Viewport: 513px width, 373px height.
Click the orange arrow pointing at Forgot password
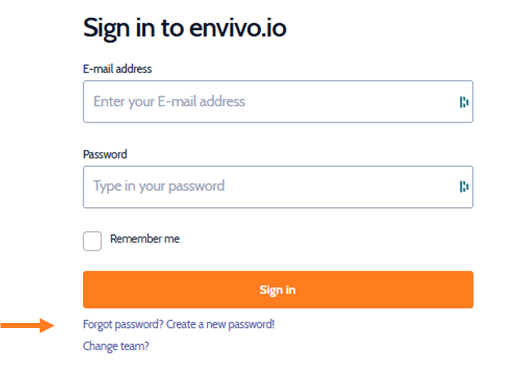27,325
